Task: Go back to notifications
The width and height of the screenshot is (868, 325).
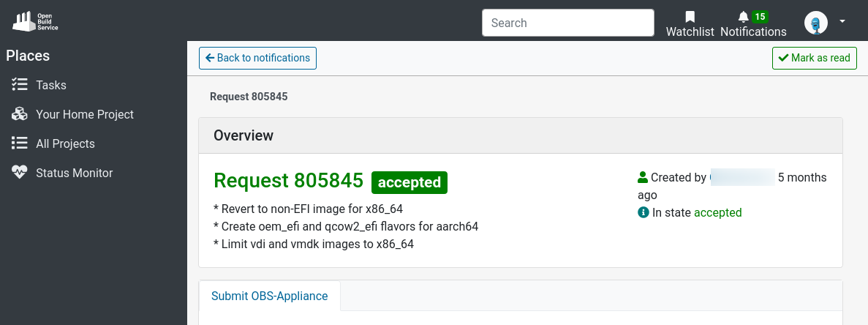Action: coord(257,58)
